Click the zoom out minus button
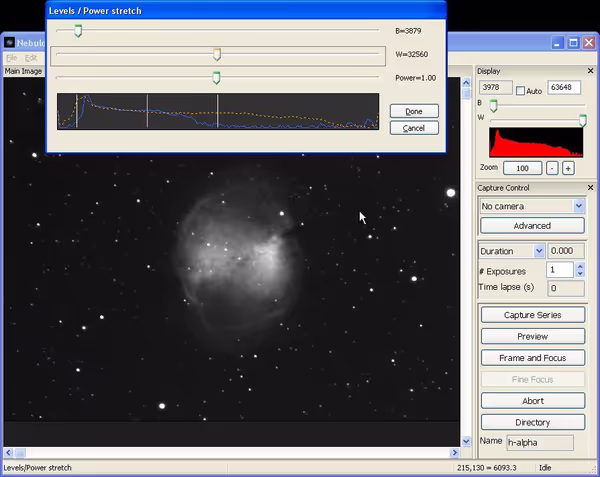Screen dimensions: 600x477 tap(552, 168)
